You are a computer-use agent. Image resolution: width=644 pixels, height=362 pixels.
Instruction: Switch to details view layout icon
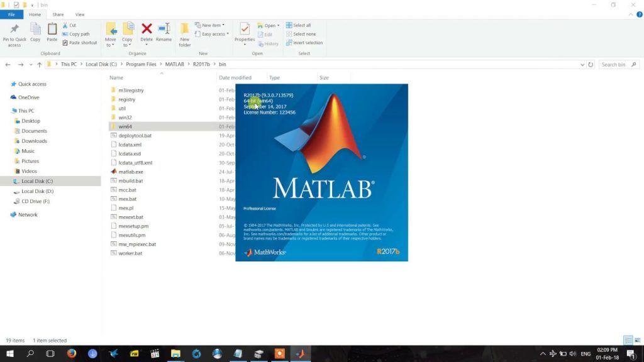[x=628, y=340]
